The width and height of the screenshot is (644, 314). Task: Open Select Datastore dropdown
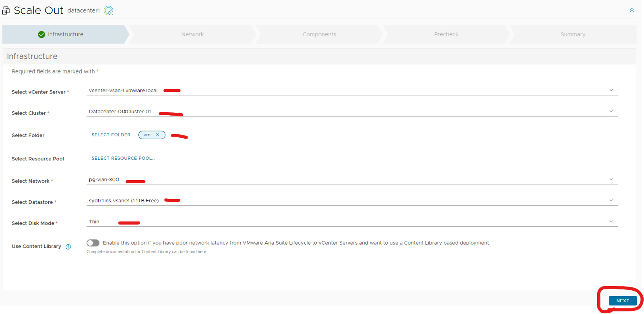[x=352, y=200]
